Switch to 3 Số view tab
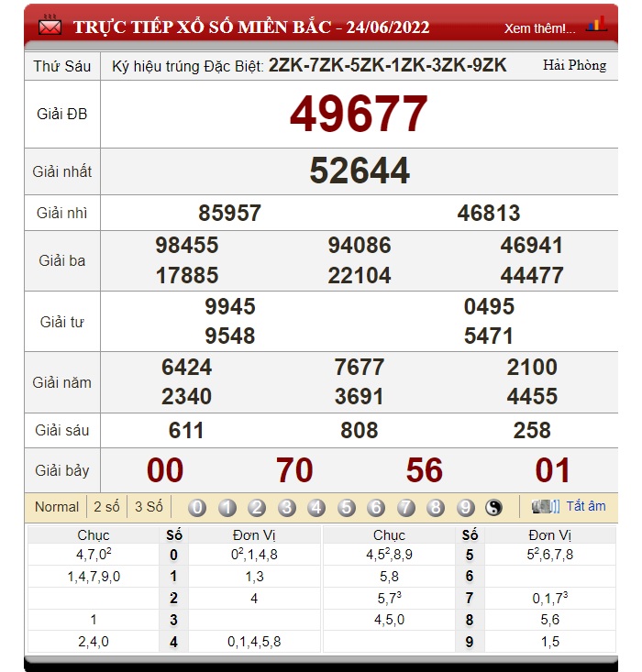The height and width of the screenshot is (672, 642). [149, 507]
